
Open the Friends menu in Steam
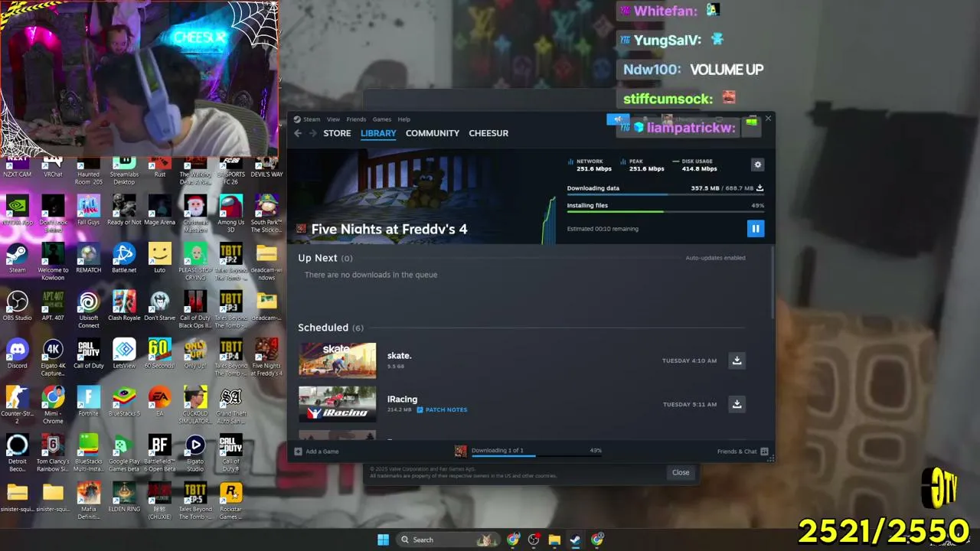pyautogui.click(x=356, y=119)
